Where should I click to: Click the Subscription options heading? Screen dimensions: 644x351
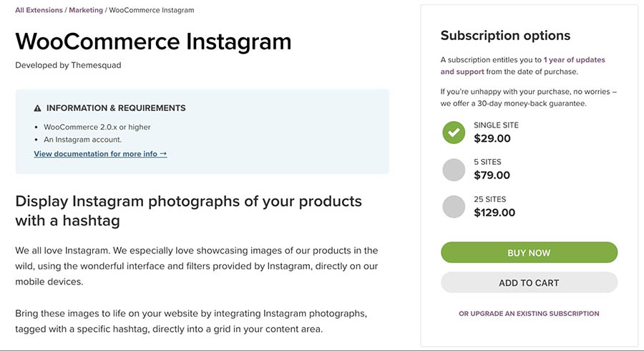[x=506, y=35]
